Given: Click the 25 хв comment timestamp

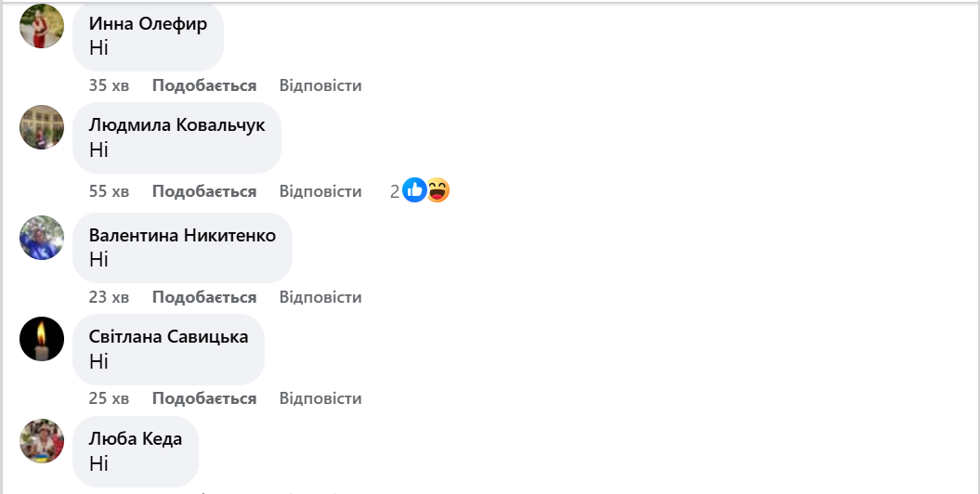Looking at the screenshot, I should (109, 398).
